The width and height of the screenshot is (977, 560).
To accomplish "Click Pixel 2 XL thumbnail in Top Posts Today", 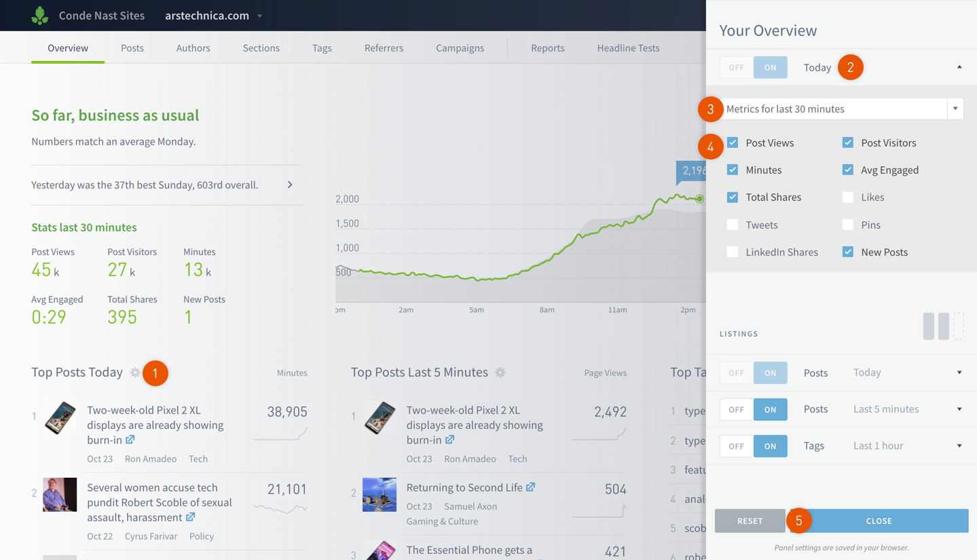I will 60,417.
